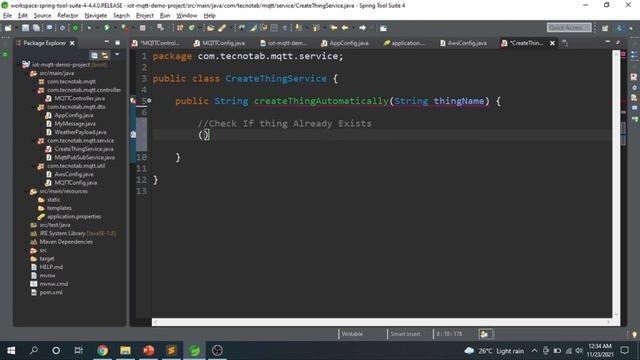This screenshot has height=360, width=640.
Task: Toggle breakpoint marker on line 5
Action: [133, 101]
